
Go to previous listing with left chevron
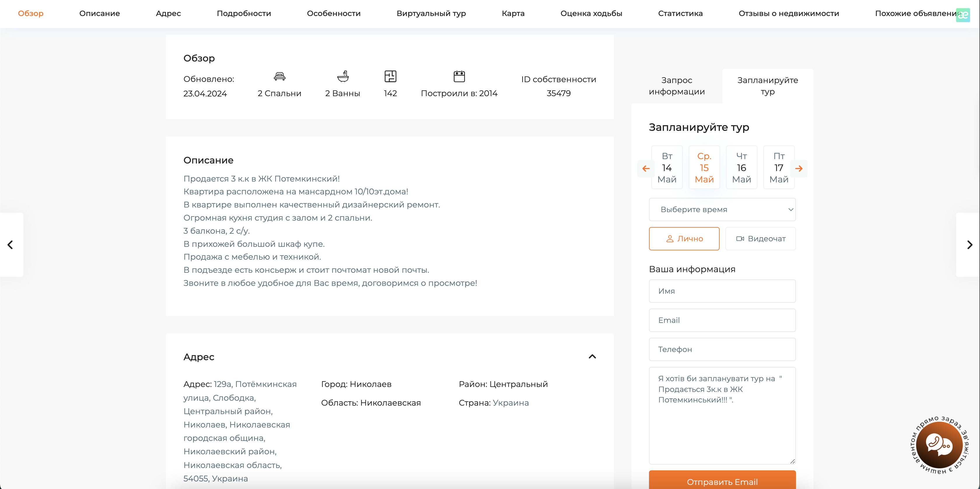[x=11, y=244]
